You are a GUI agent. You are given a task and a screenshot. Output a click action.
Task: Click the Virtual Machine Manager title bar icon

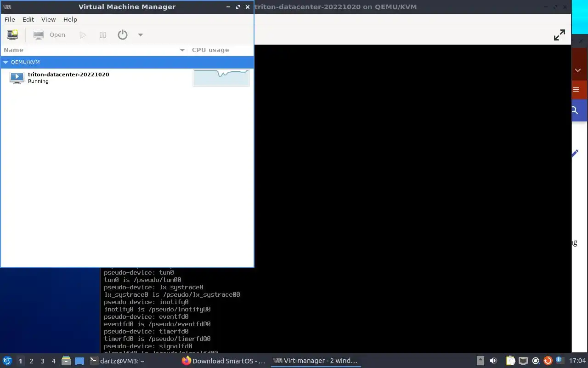7,7
